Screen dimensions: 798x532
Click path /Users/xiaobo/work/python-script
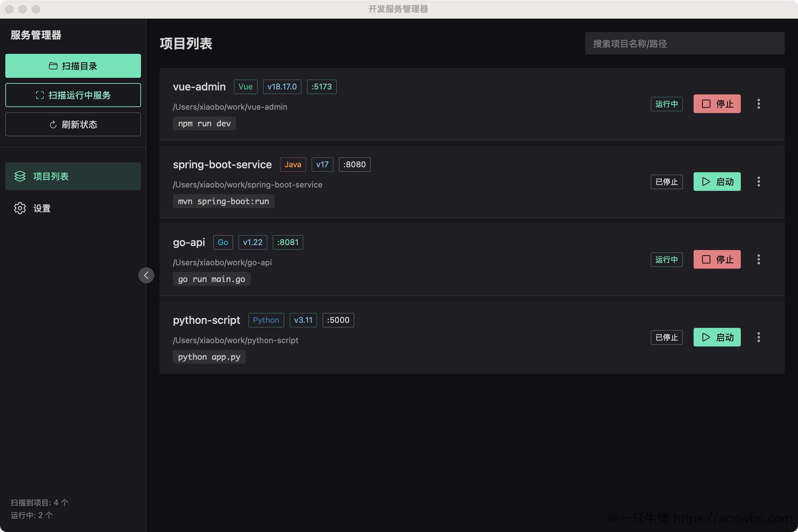point(235,340)
